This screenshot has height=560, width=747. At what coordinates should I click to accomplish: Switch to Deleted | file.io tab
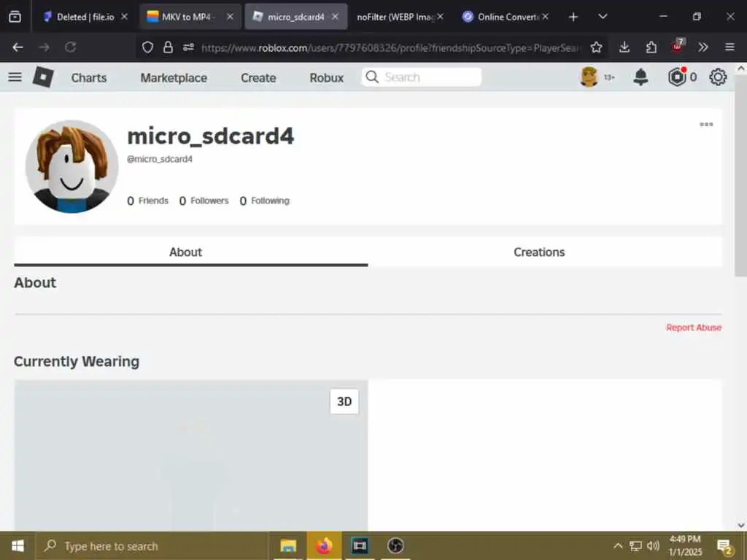pyautogui.click(x=86, y=17)
